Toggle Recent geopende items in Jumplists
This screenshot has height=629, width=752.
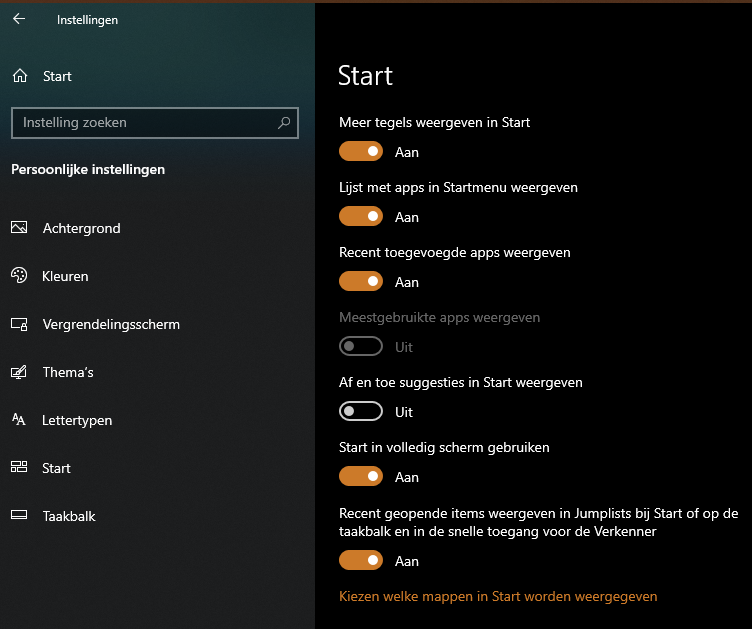pos(361,561)
